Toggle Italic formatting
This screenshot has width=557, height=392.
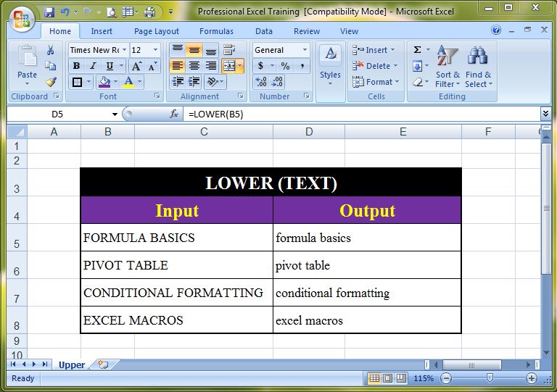pos(93,66)
